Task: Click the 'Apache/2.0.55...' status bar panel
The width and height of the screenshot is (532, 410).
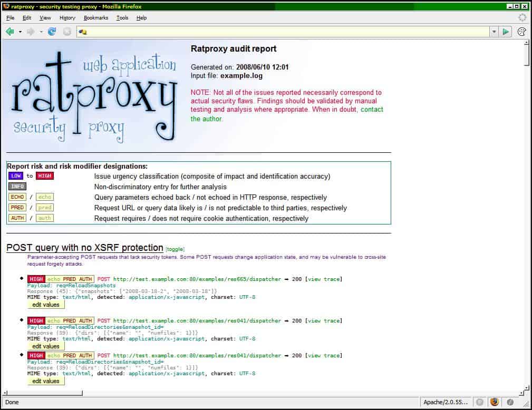Action: point(446,402)
